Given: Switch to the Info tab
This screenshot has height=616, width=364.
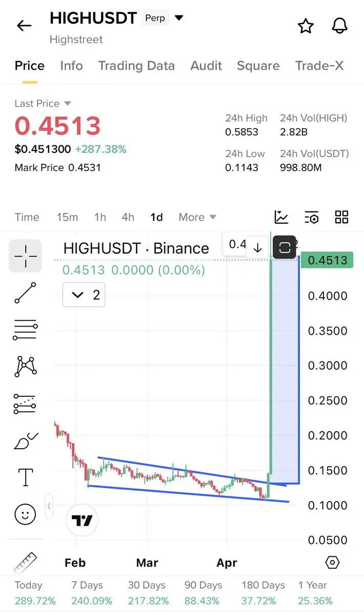Looking at the screenshot, I should coord(71,66).
